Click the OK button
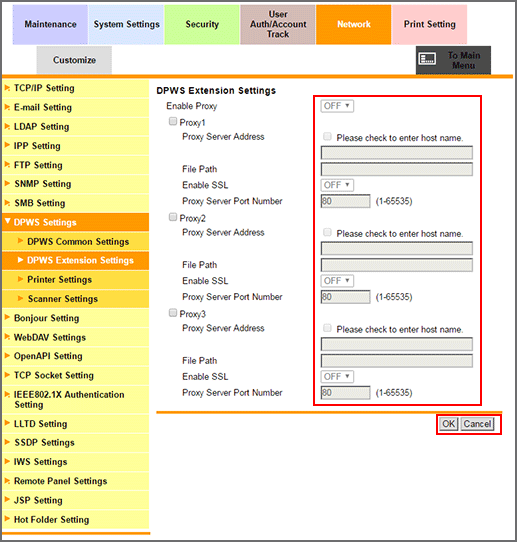 click(449, 424)
